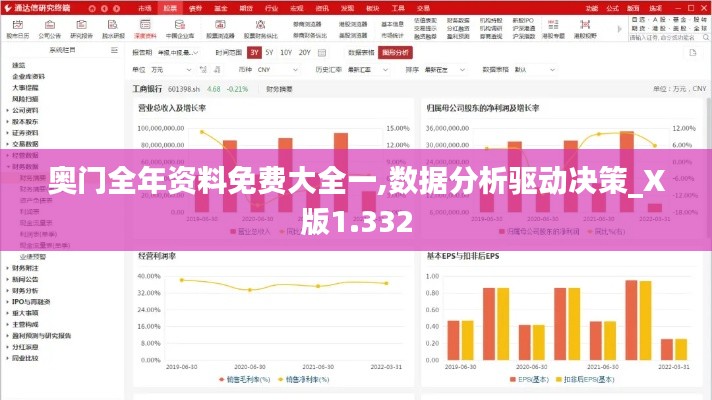Switch to 数据表格 data table view
712x400 pixels.
pos(361,53)
